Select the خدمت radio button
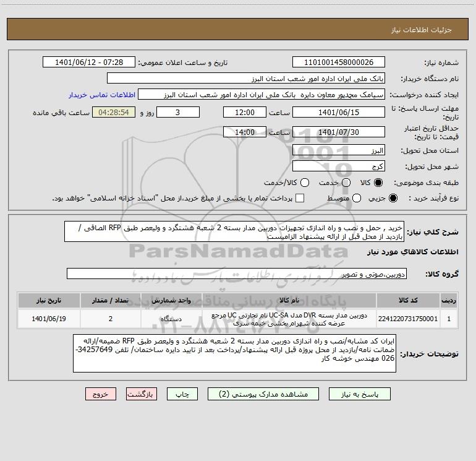Image resolution: width=476 pixels, height=461 pixels. tap(346, 183)
